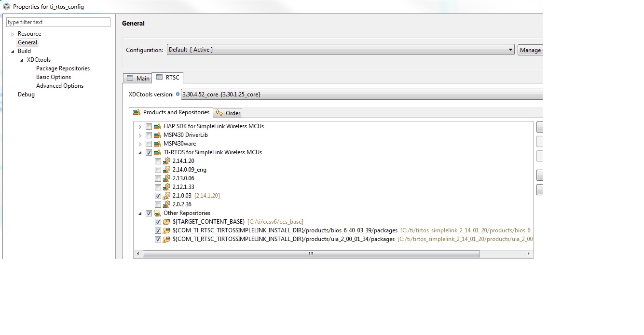644x335 pixels.
Task: Click the MSP430ware product icon
Action: click(157, 144)
